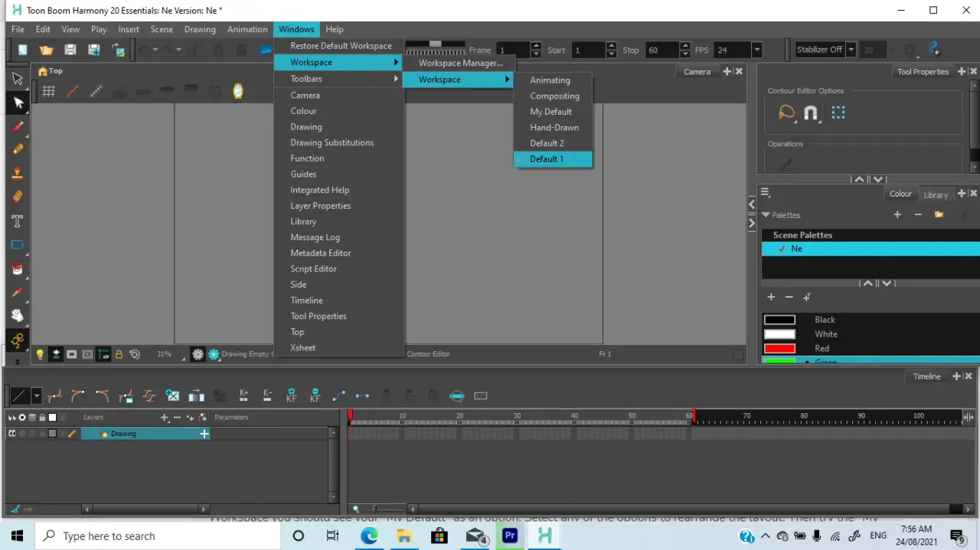Viewport: 980px width, 550px height.
Task: Add a view with plus next to Timeline tab
Action: [x=956, y=376]
